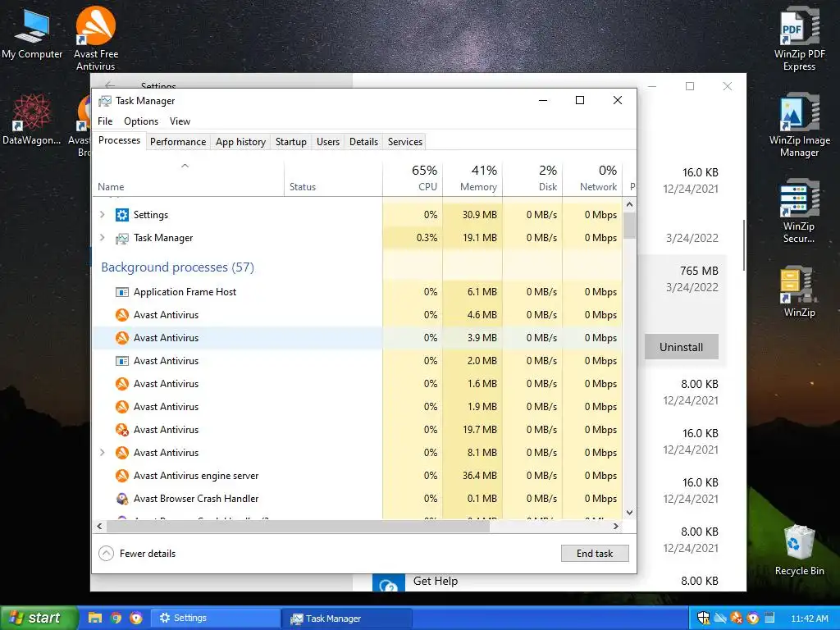Select the Application Frame Host row
Screen dimensions: 840x630
tap(358, 292)
